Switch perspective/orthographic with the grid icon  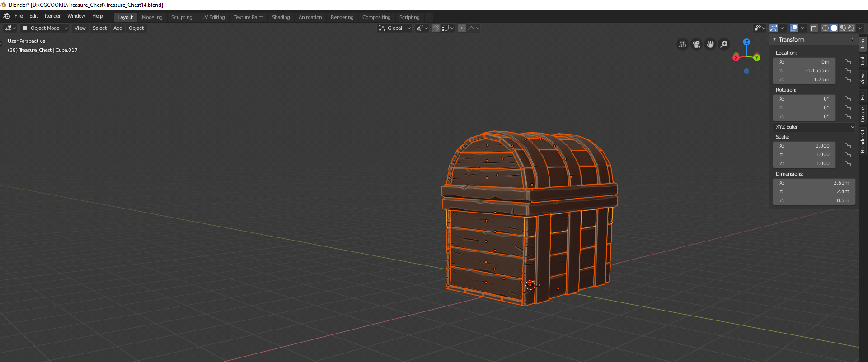point(683,44)
